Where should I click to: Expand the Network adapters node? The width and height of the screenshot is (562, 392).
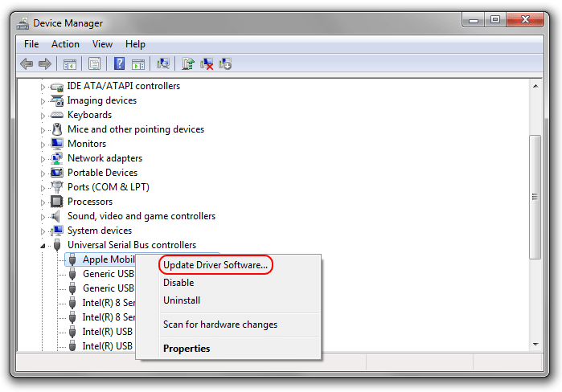coord(43,159)
